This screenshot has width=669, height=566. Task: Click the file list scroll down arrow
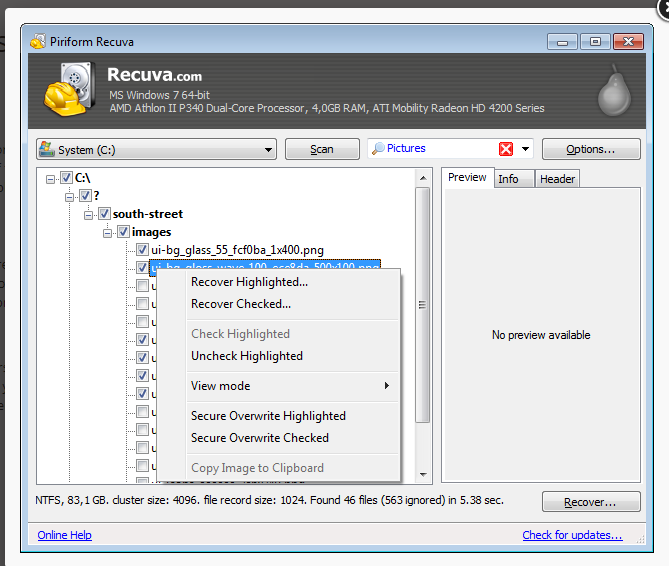point(423,475)
